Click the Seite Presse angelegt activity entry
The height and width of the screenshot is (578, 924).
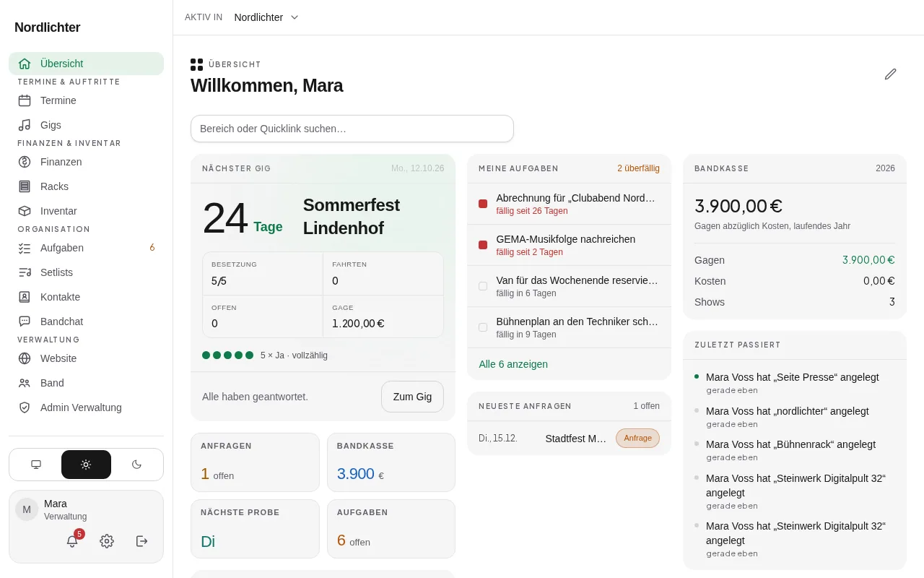tap(794, 383)
